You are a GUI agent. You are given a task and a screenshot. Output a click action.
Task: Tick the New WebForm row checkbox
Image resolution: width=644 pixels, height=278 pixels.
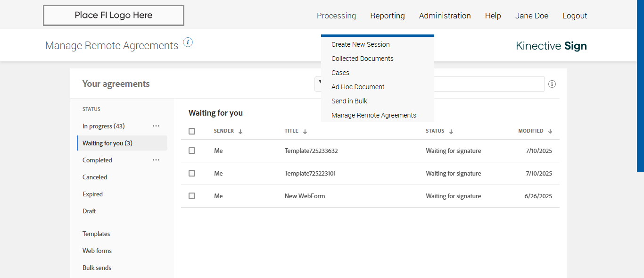coord(192,196)
